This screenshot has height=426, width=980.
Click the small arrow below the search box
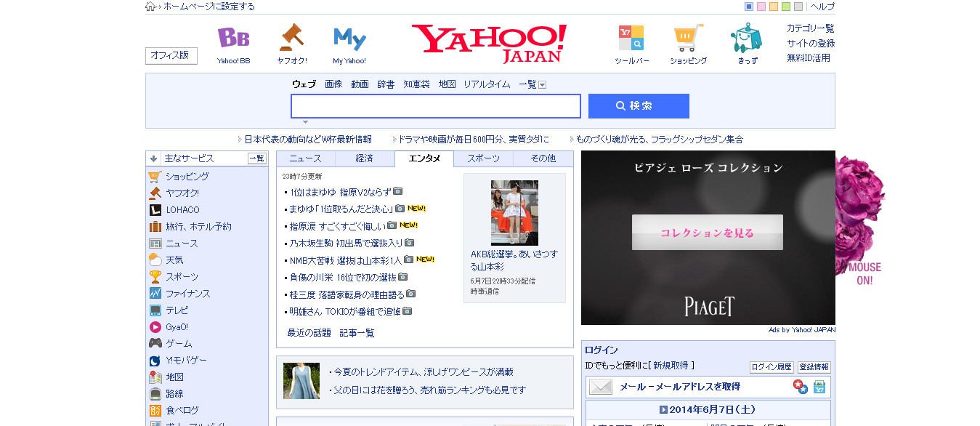click(x=305, y=122)
